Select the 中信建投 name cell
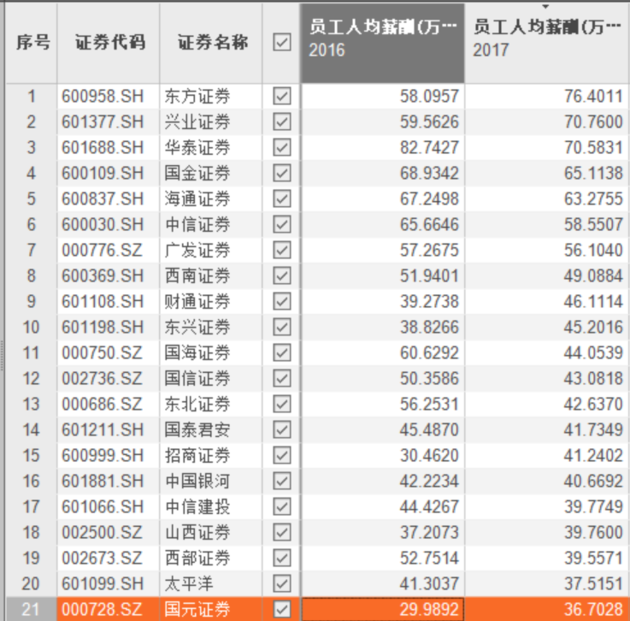The image size is (630, 621). coord(197,507)
